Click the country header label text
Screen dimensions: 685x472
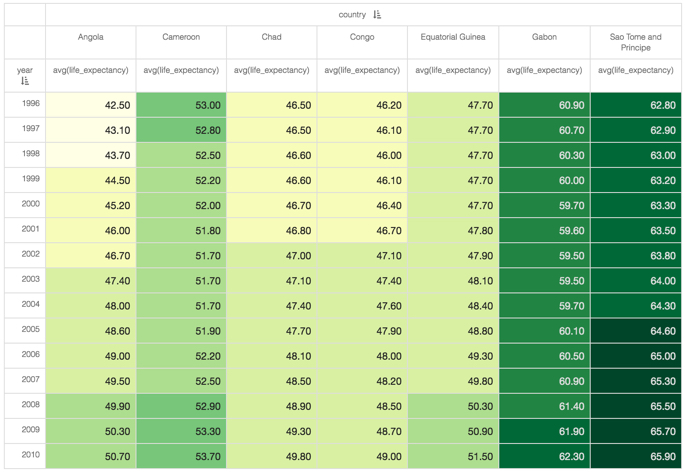click(x=352, y=15)
